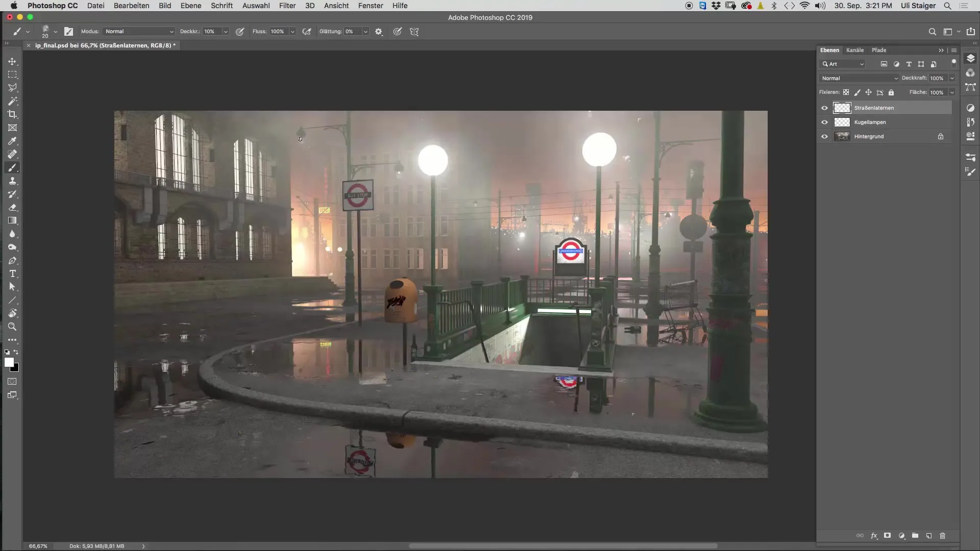980x551 pixels.
Task: Create a new layer group
Action: click(x=915, y=536)
